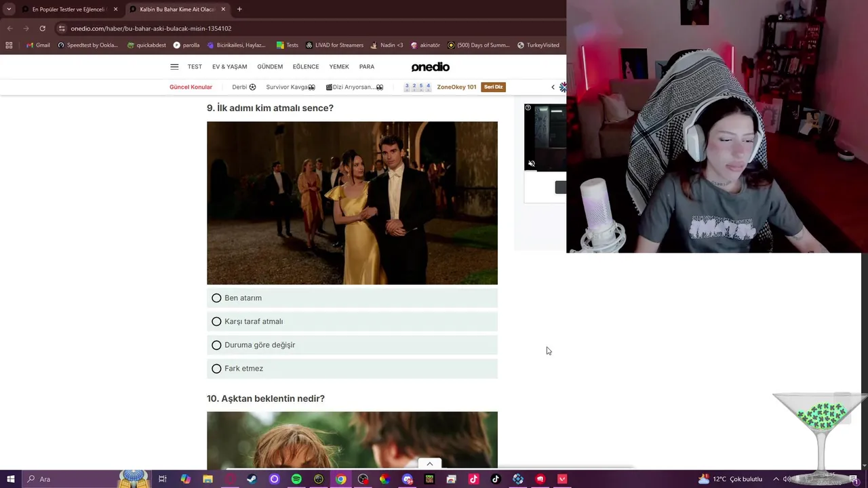Open the tab search dropdown arrow
Viewport: 868px width, 488px height.
9,9
